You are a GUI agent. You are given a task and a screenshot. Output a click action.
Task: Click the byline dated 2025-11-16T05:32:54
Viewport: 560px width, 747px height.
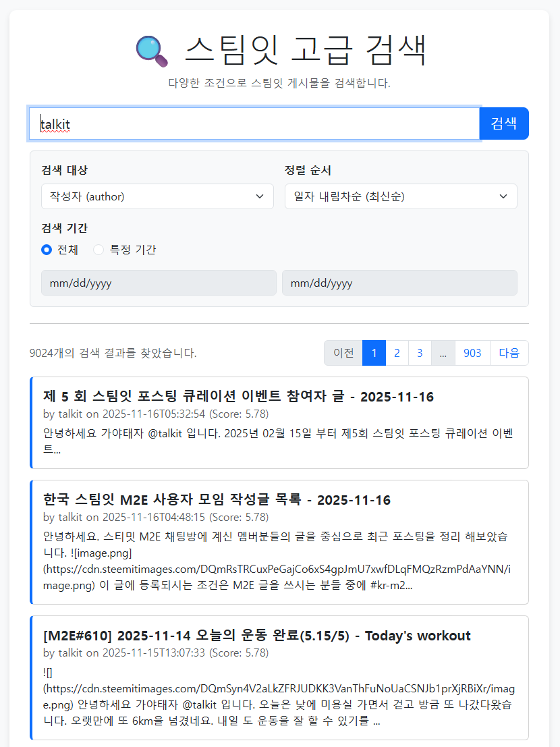click(x=156, y=414)
